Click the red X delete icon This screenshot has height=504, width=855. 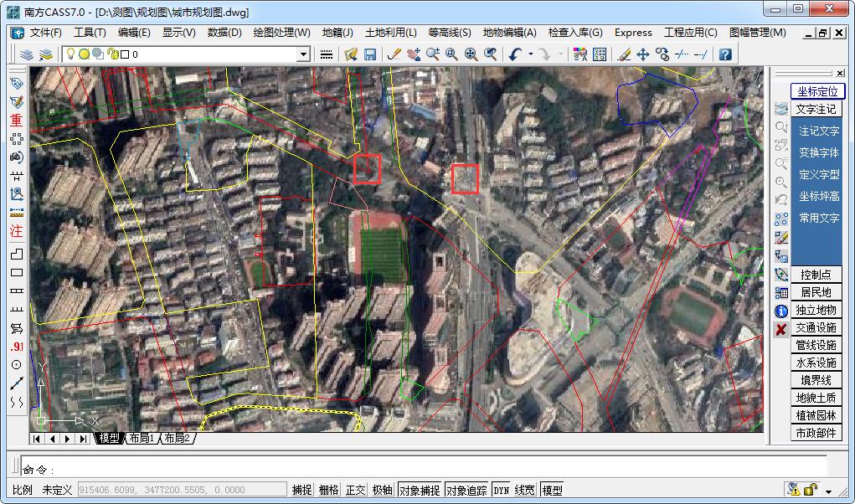[x=780, y=329]
